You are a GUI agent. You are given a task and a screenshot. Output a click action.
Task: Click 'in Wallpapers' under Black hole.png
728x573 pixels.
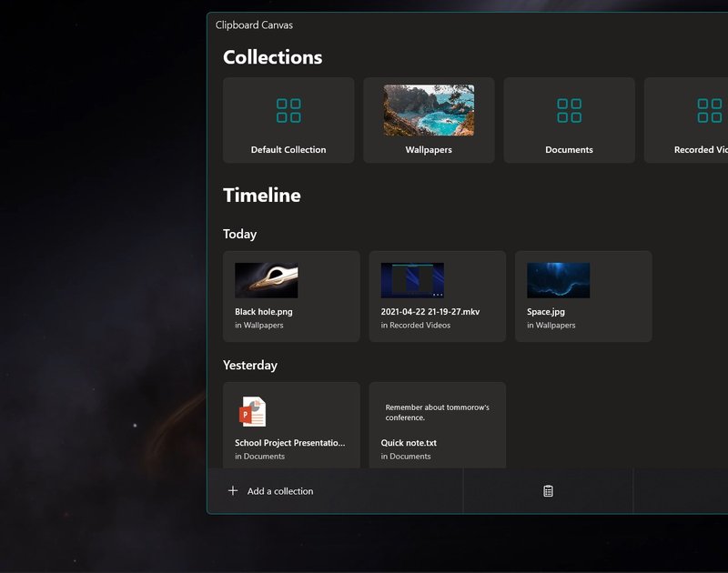click(x=258, y=325)
